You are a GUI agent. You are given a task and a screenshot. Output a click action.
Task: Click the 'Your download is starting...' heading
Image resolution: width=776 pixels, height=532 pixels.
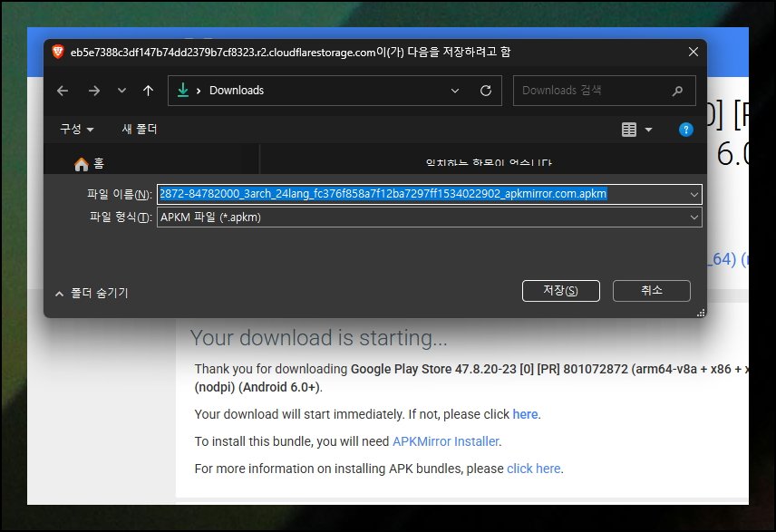[x=319, y=337]
